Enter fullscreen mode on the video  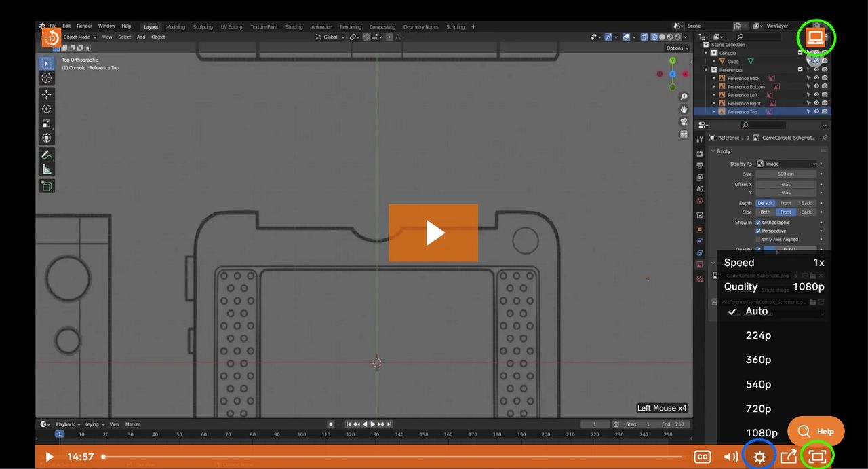click(817, 457)
